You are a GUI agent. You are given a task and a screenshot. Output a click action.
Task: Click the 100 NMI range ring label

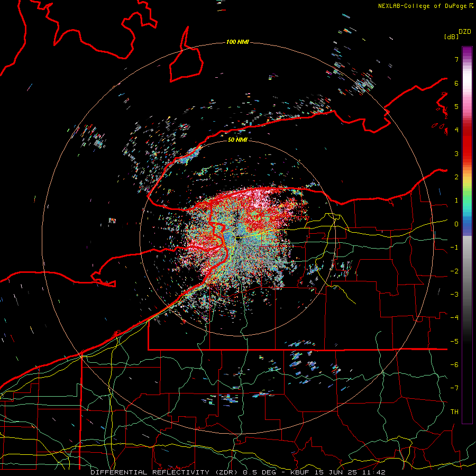pos(237,42)
